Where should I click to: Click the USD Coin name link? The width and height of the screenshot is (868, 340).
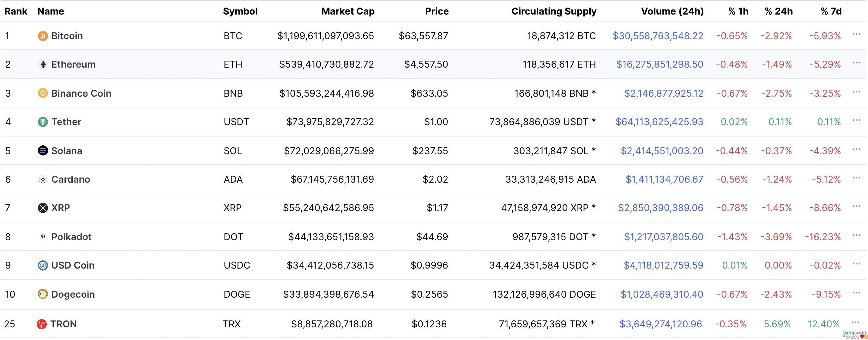[x=73, y=265]
